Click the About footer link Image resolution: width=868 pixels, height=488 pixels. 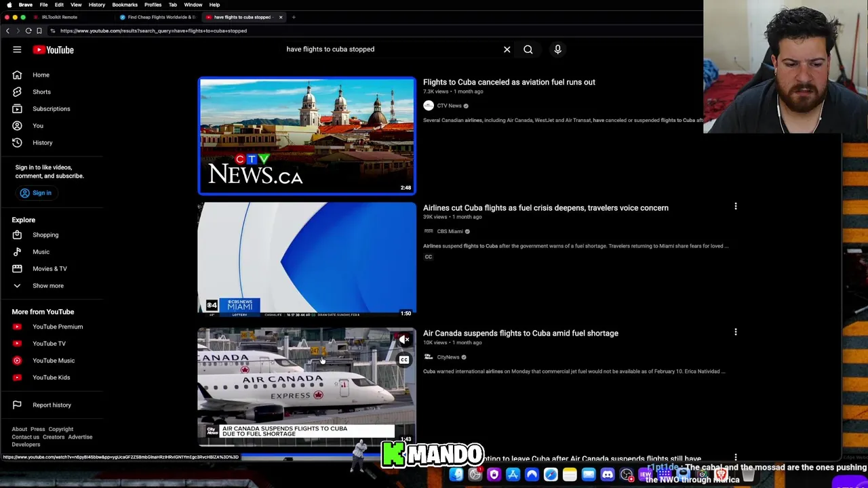click(19, 429)
